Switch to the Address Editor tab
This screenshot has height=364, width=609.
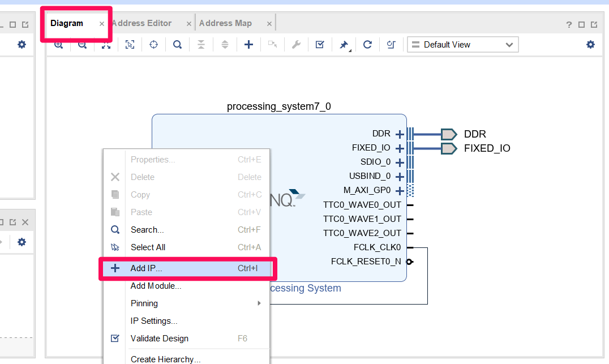(142, 23)
